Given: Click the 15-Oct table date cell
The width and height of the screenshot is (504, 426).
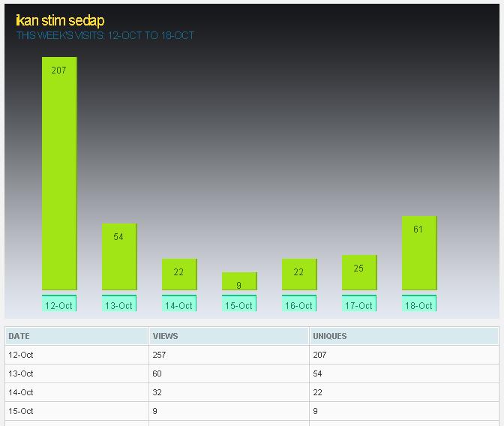Looking at the screenshot, I should 77,411.
